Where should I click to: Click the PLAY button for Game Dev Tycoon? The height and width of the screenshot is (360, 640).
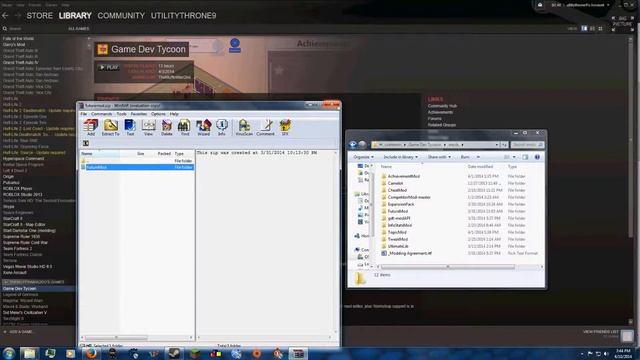click(109, 67)
